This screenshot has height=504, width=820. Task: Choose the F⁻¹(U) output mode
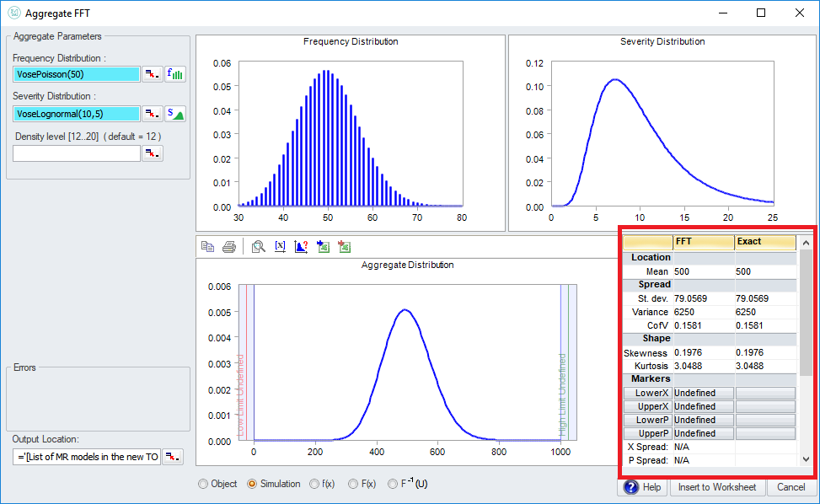(393, 484)
